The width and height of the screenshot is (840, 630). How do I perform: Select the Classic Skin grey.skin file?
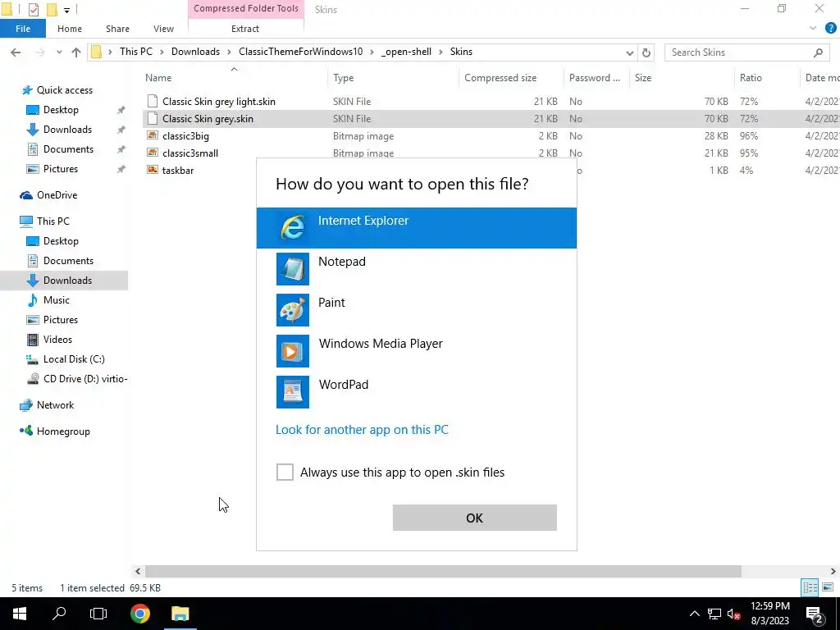[208, 118]
